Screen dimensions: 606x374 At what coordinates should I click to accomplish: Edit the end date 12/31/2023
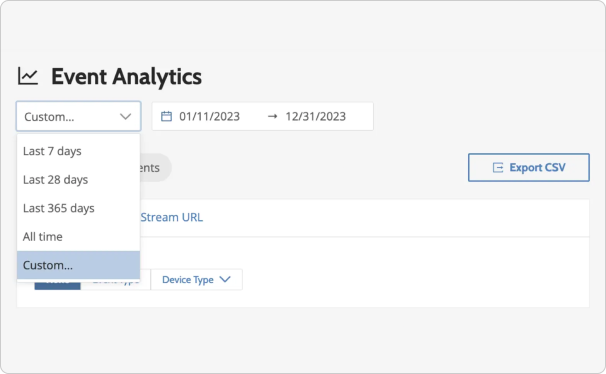coord(315,116)
